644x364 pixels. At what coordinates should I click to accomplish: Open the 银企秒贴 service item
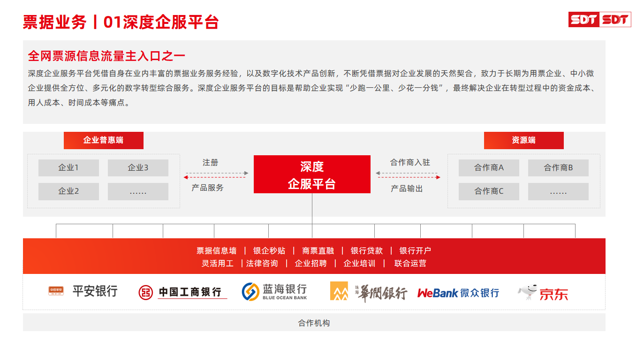click(x=269, y=251)
